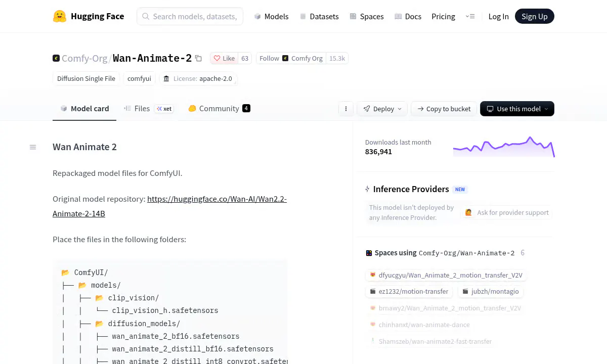Open the Use this model dropdown
Image resolution: width=607 pixels, height=364 pixels.
pos(517,109)
